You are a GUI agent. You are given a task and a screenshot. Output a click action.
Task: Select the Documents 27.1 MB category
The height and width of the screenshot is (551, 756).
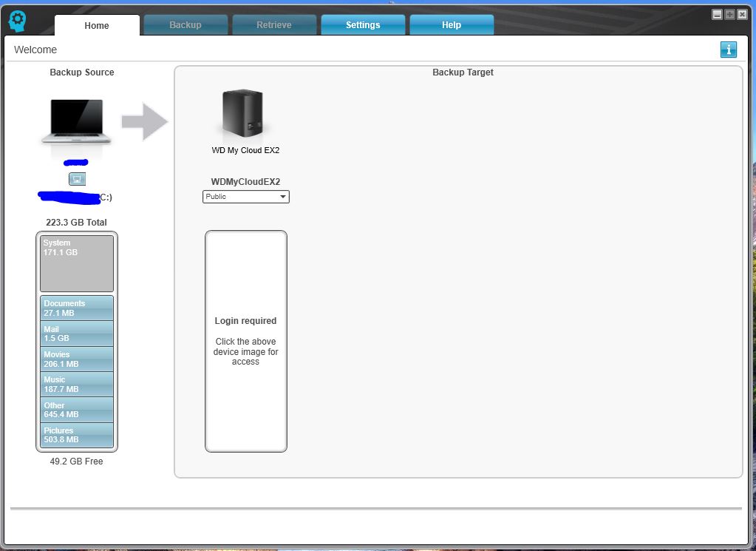77,308
